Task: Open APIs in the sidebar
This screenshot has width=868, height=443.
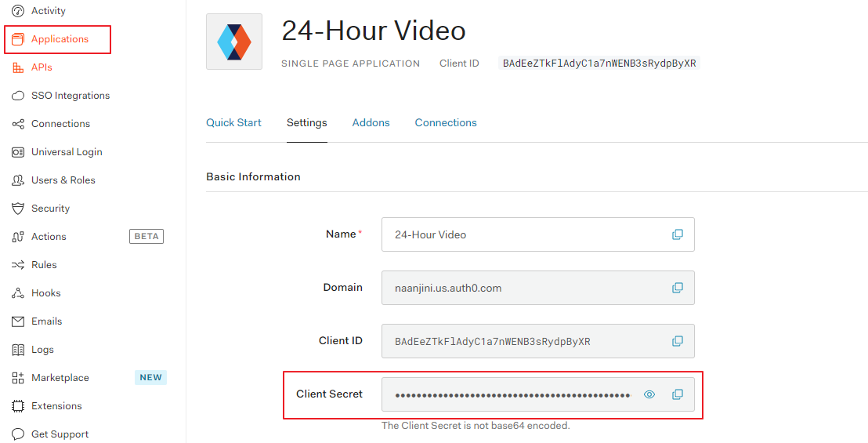Action: [42, 67]
